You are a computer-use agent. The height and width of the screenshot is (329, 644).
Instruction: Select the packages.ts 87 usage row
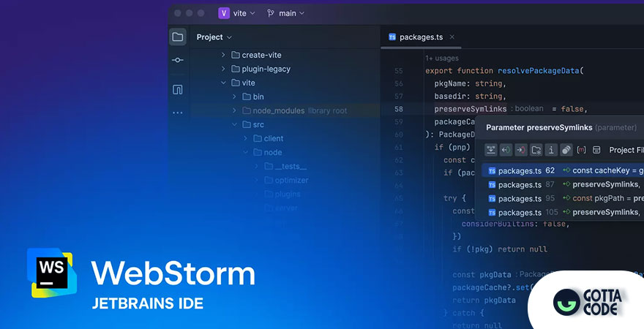[563, 184]
